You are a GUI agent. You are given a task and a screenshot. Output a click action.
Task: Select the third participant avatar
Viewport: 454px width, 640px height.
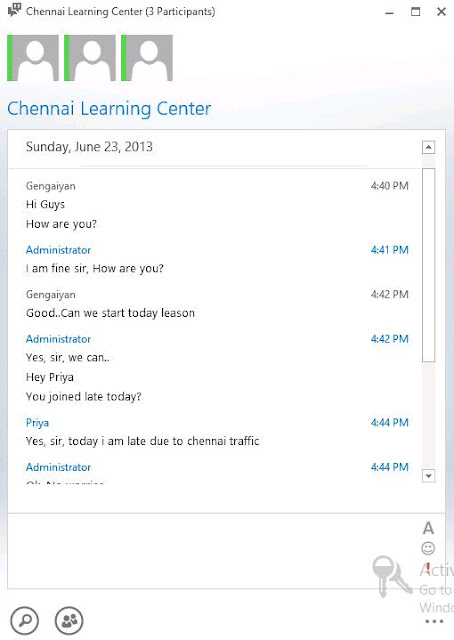[x=147, y=58]
